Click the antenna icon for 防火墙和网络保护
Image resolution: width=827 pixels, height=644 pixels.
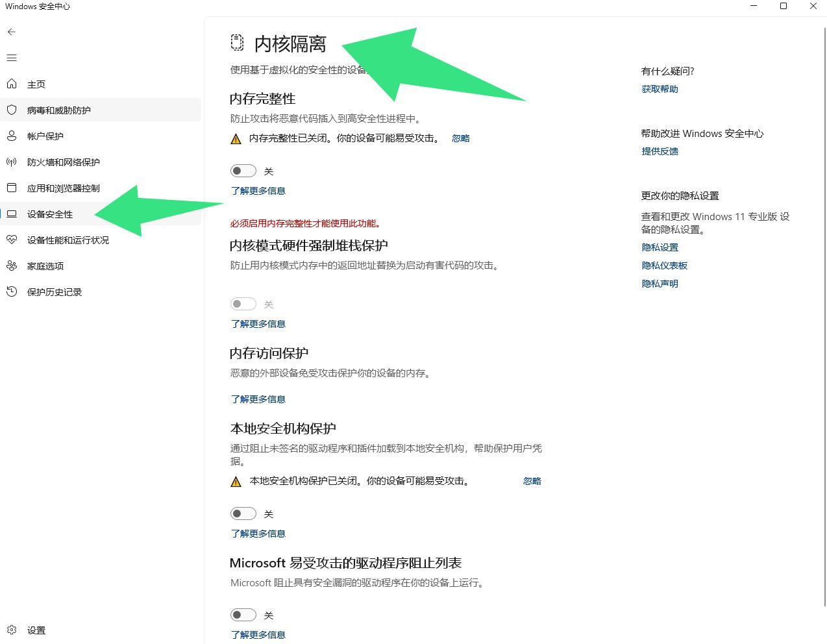click(12, 162)
